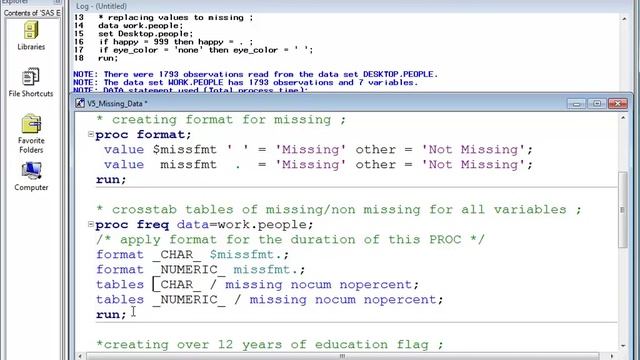
Task: Click the '_CHAR_' keyword in tables statement
Action: [x=177, y=285]
